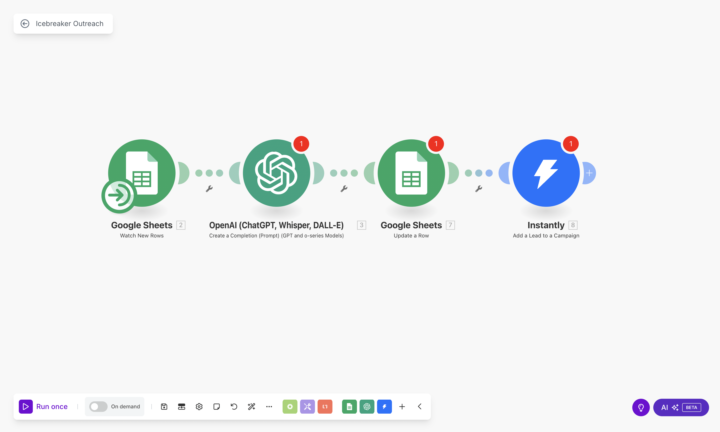Image resolution: width=720 pixels, height=432 pixels.
Task: Click the teal OpenAI favorite icon in the toolbar
Action: point(367,407)
